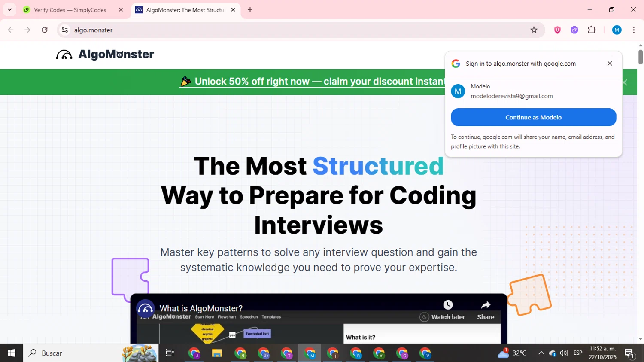Go forward to the next page
The image size is (644, 362).
pyautogui.click(x=27, y=30)
